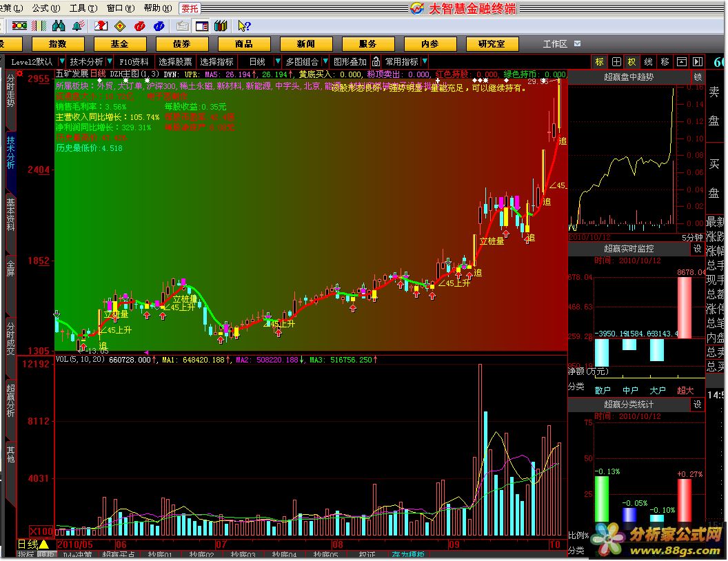Click the panel collapse up-arrow icon
The width and height of the screenshot is (728, 561).
coord(682,62)
